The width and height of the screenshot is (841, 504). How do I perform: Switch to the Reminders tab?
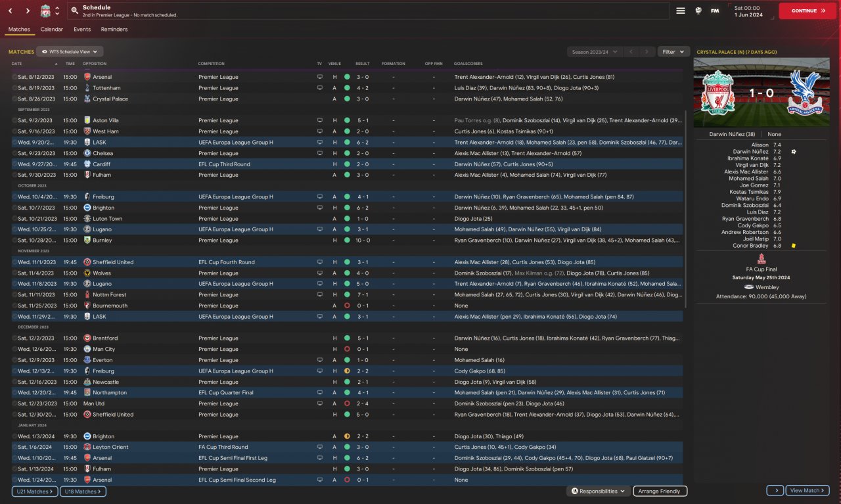[114, 29]
